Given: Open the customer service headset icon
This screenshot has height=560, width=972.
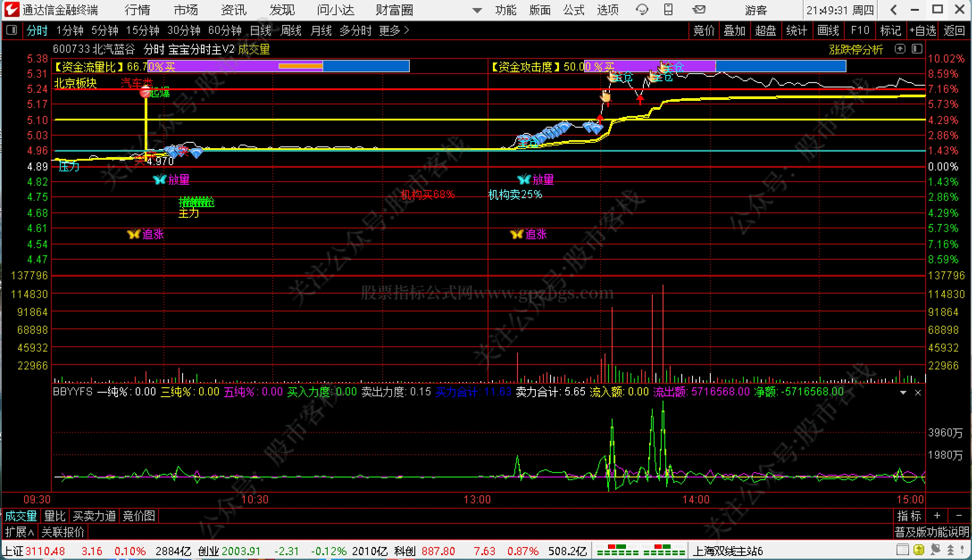Looking at the screenshot, I should point(642,9).
